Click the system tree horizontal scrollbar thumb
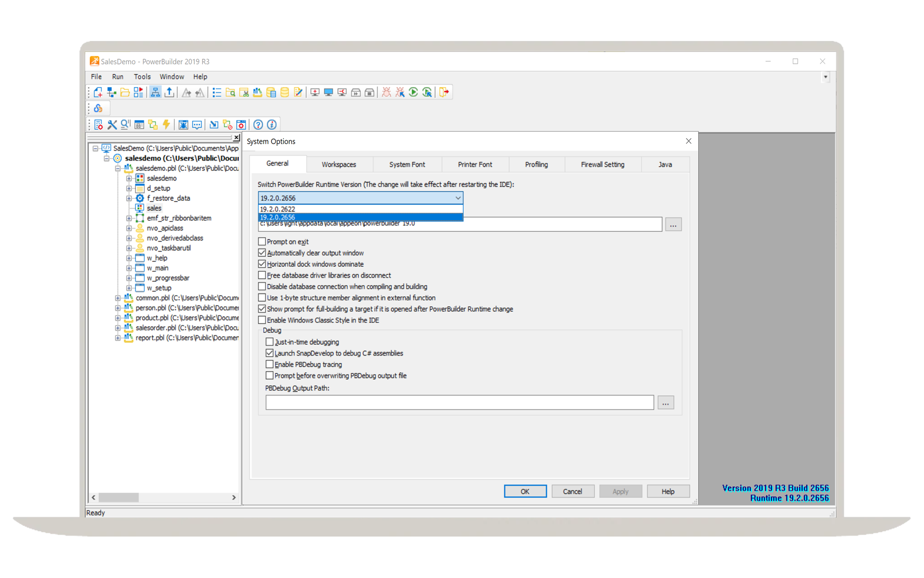The width and height of the screenshot is (924, 578). (118, 497)
